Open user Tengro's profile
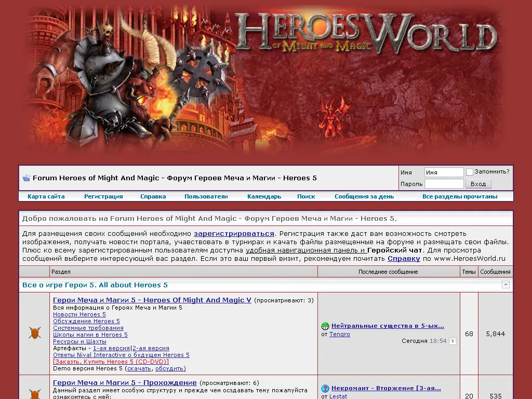The image size is (532, 399). coord(340,334)
